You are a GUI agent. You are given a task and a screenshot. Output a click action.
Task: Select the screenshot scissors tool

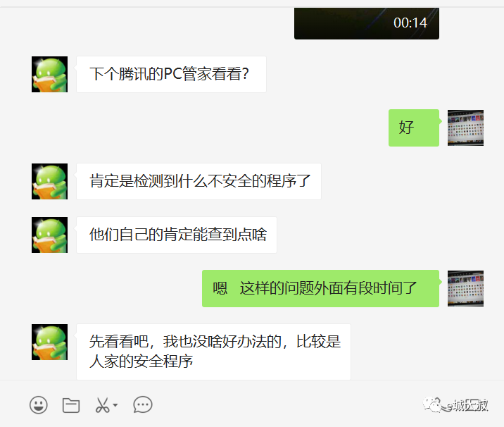(x=102, y=405)
